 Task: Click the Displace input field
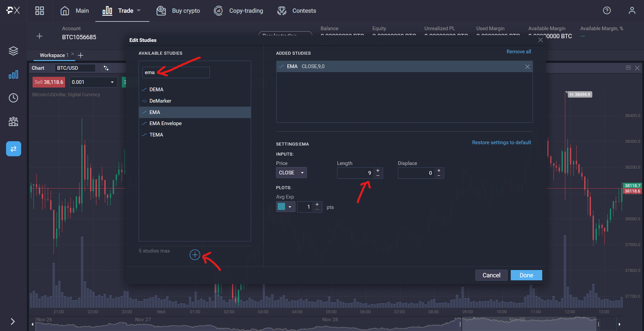click(x=416, y=173)
